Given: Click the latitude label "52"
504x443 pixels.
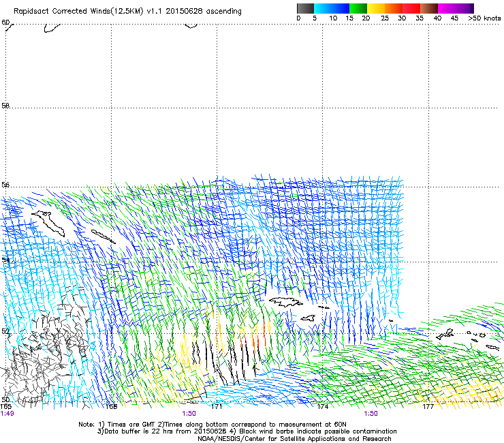Looking at the screenshot, I should click(5, 331).
